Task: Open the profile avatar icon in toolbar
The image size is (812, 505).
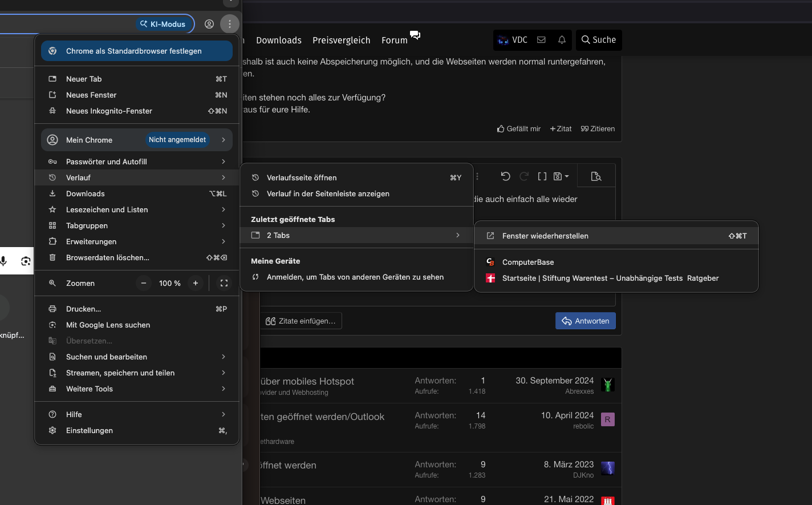Action: [x=209, y=24]
